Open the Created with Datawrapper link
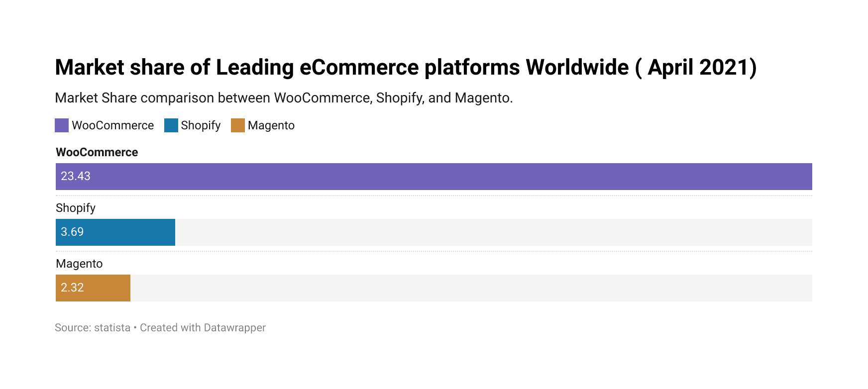Screen dimensions: 868x389 (203, 328)
